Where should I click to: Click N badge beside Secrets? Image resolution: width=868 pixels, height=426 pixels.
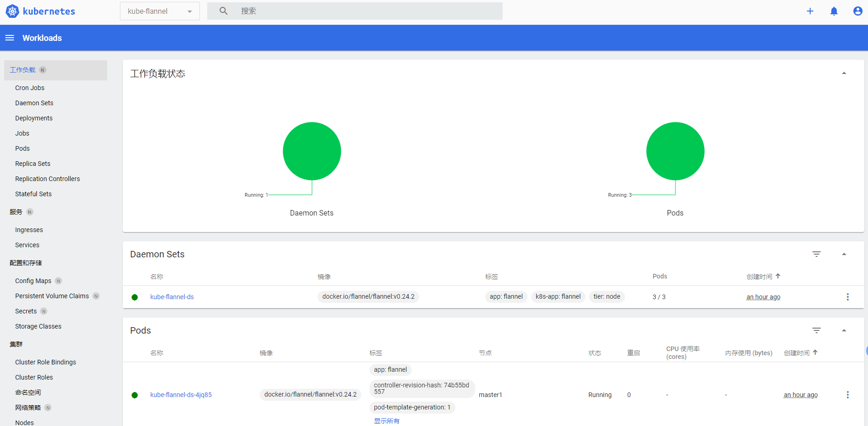click(44, 311)
